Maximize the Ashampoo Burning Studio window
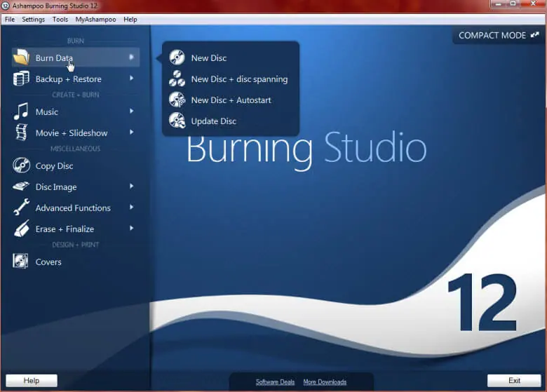The width and height of the screenshot is (547, 392). [x=513, y=4]
